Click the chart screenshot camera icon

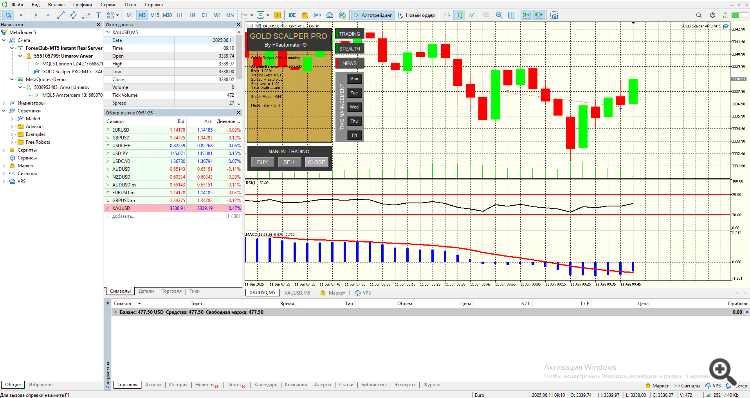click(554, 15)
